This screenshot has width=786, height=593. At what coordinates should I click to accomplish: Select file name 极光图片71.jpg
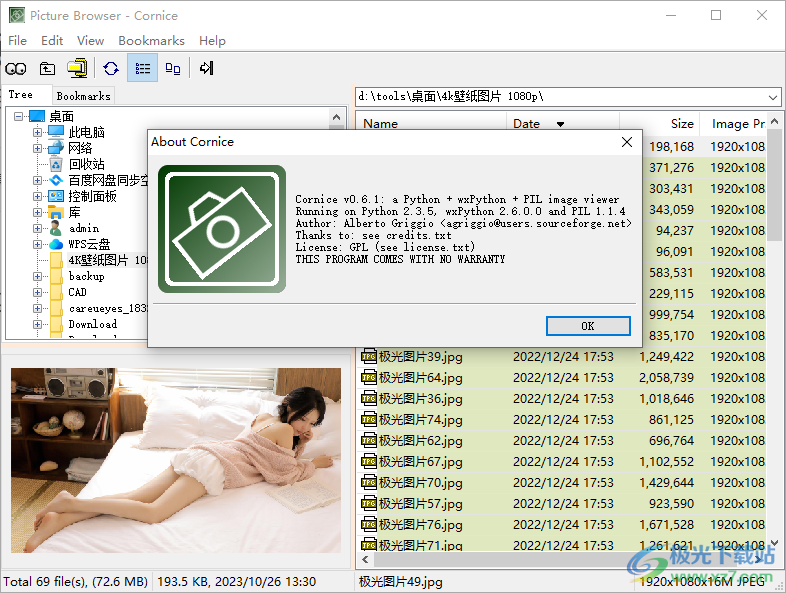tap(421, 545)
